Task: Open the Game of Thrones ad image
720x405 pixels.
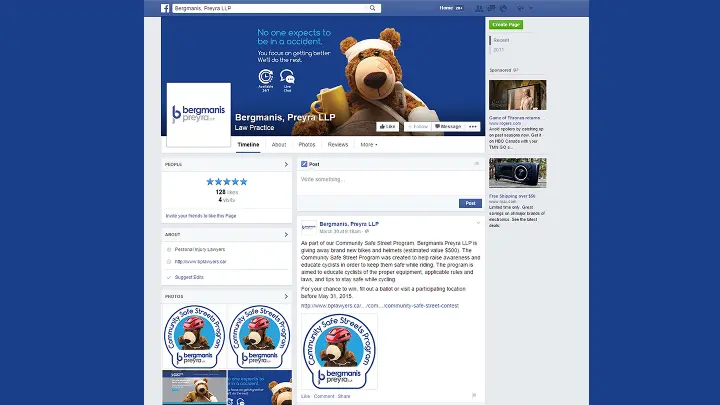Action: point(518,95)
